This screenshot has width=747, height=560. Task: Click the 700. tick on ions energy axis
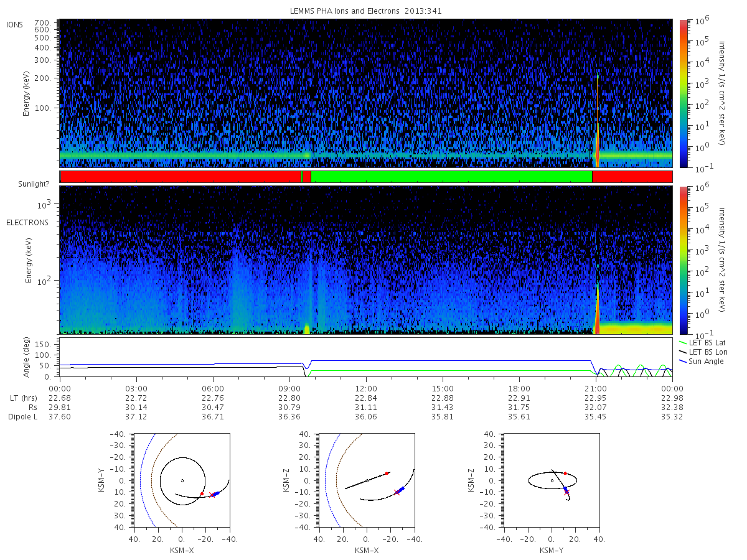[x=43, y=22]
